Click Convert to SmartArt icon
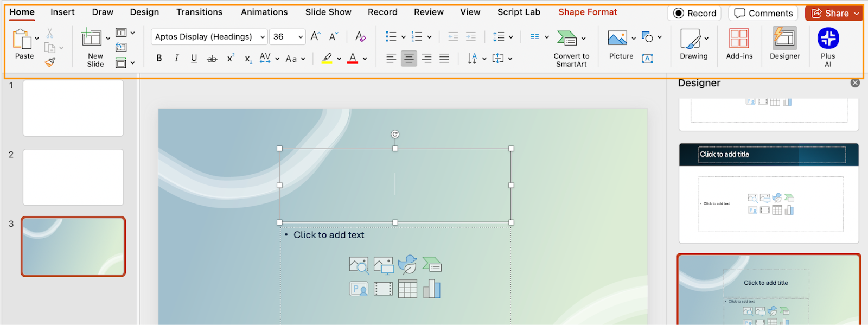Image resolution: width=868 pixels, height=325 pixels. (x=566, y=39)
